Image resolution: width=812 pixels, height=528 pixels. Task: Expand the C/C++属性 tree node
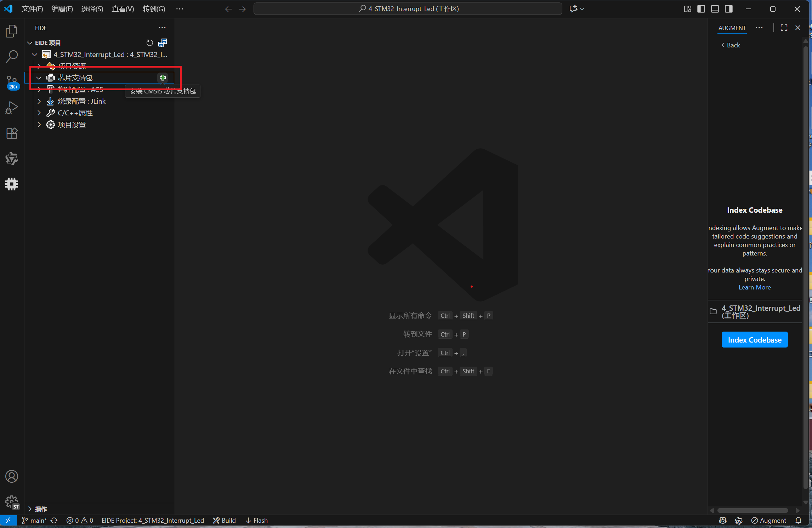(39, 113)
